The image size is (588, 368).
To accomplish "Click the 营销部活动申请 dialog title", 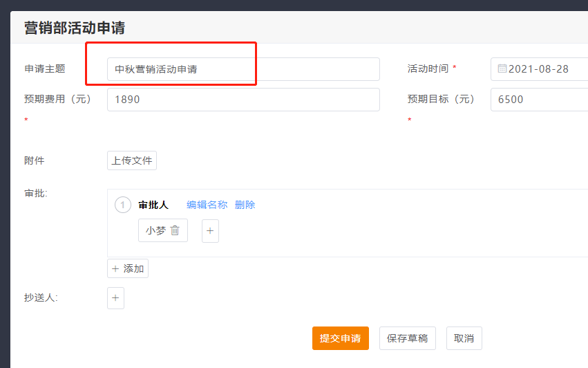I will click(74, 28).
